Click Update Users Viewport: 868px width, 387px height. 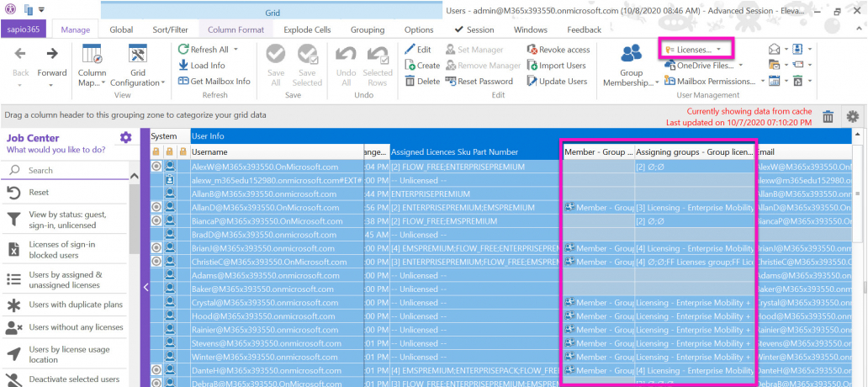click(x=557, y=81)
